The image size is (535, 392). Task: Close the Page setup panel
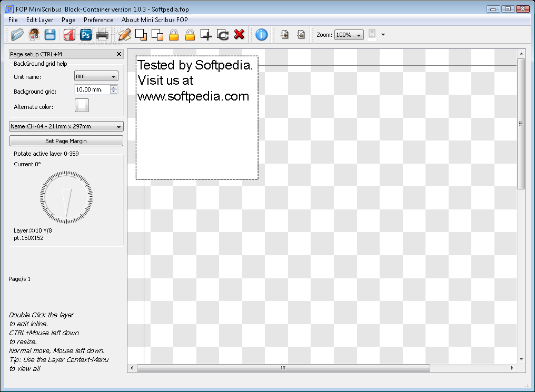[118, 54]
